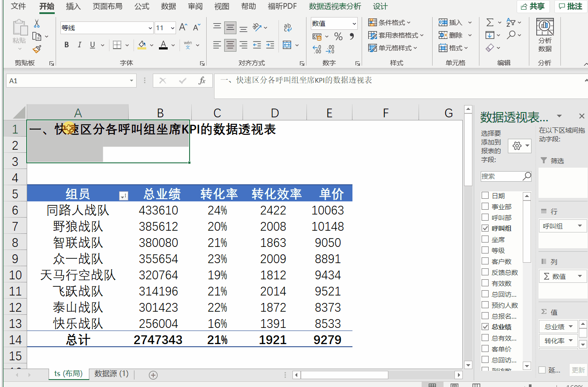Viewport: 588px width, 387px height.
Task: Click the insert function fx icon
Action: [x=202, y=81]
